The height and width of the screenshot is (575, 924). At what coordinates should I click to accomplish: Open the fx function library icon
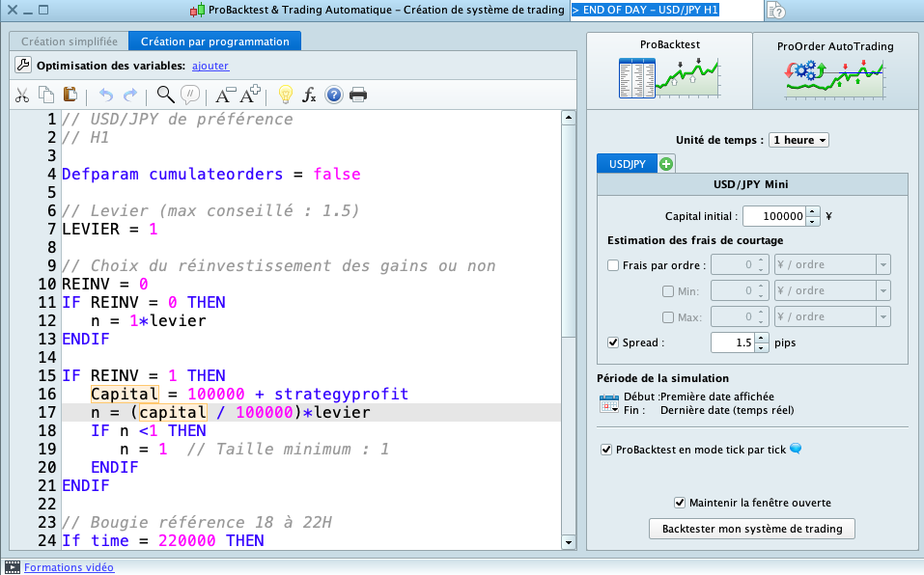[x=309, y=95]
